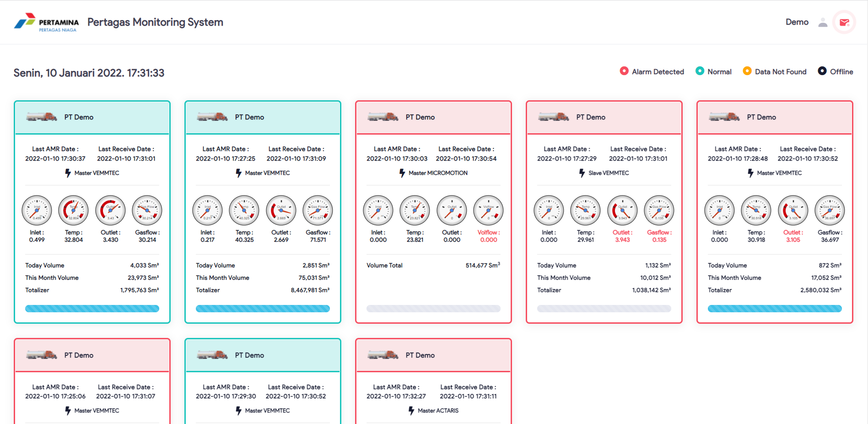This screenshot has width=868, height=424.
Task: Click the lightning bolt beside Slave VEMMTEC
Action: click(x=582, y=173)
